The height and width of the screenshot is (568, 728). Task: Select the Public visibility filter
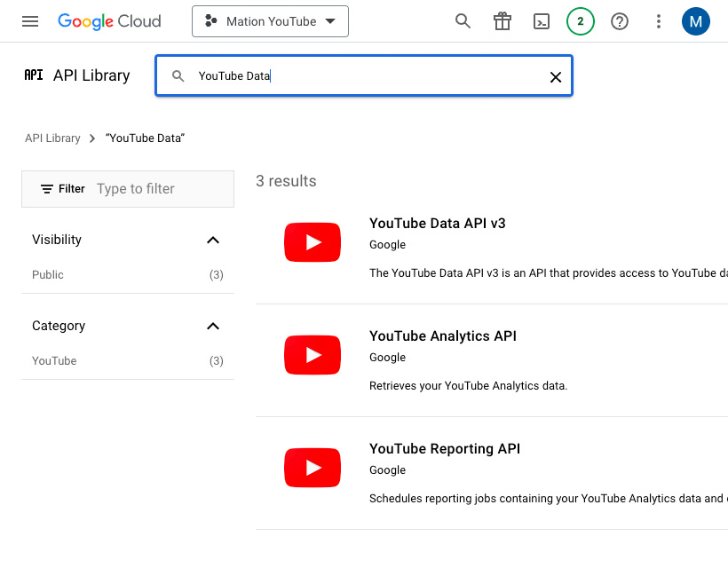(x=128, y=275)
